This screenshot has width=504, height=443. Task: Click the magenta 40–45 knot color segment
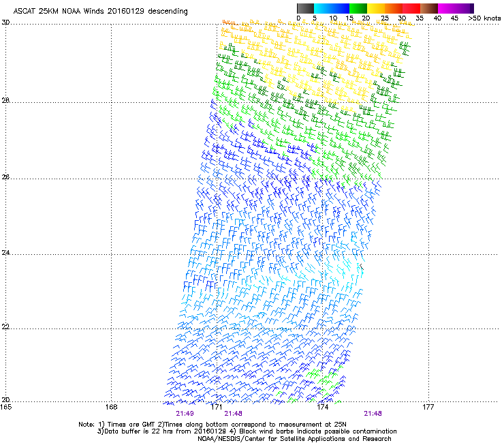448,8
